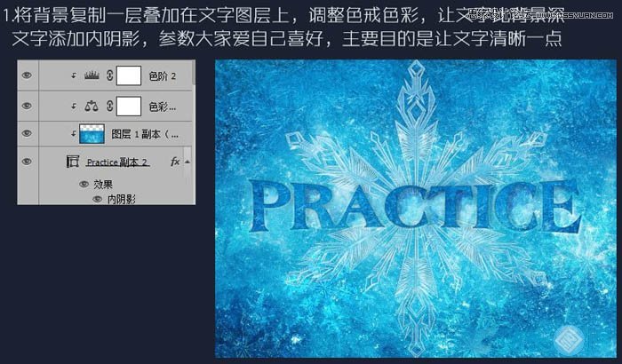This screenshot has width=622, height=364.
Task: Hide the 色阶 2 adjustment layer
Action: coord(27,77)
